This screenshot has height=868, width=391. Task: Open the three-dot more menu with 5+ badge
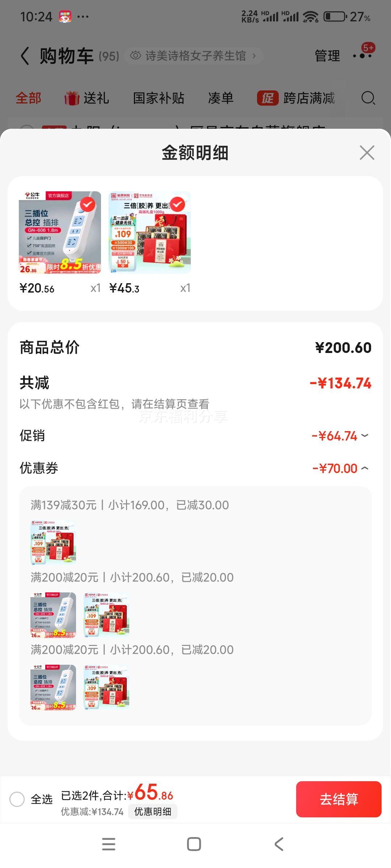(x=363, y=56)
